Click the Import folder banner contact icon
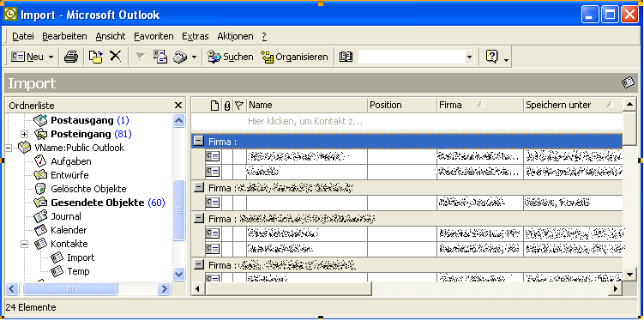This screenshot has height=321, width=644. pyautogui.click(x=628, y=83)
